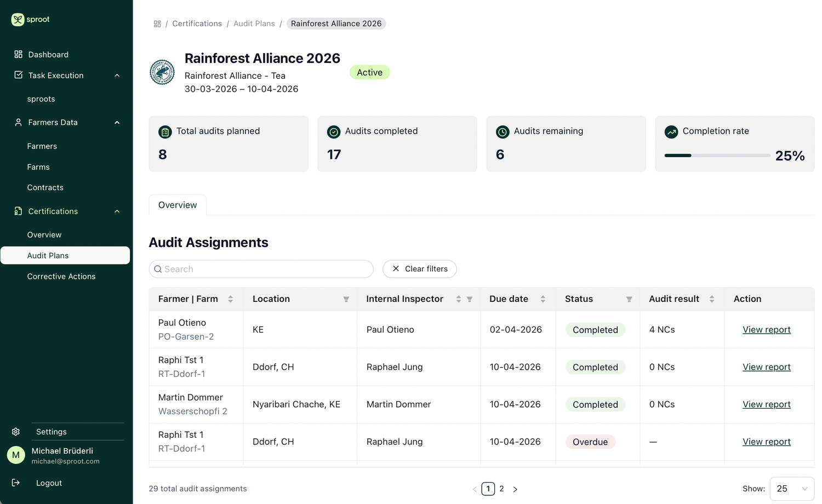Image resolution: width=822 pixels, height=504 pixels.
Task: Open Farms in the sidebar
Action: [38, 167]
